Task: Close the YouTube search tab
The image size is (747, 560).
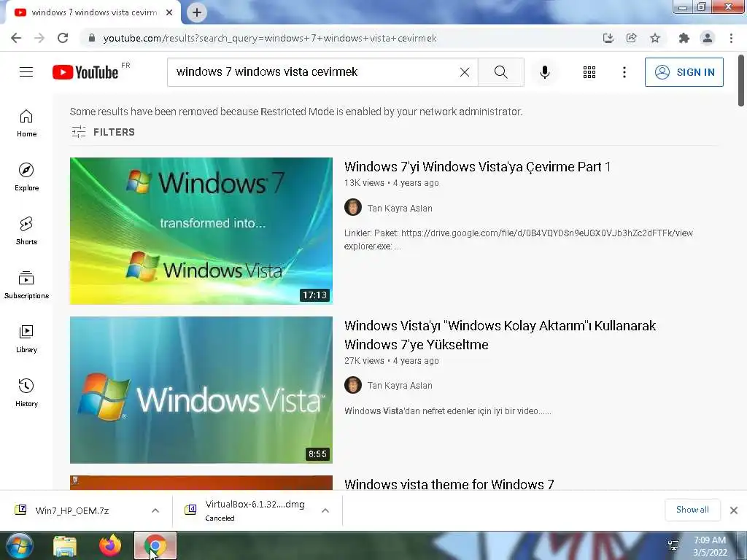Action: point(169,12)
